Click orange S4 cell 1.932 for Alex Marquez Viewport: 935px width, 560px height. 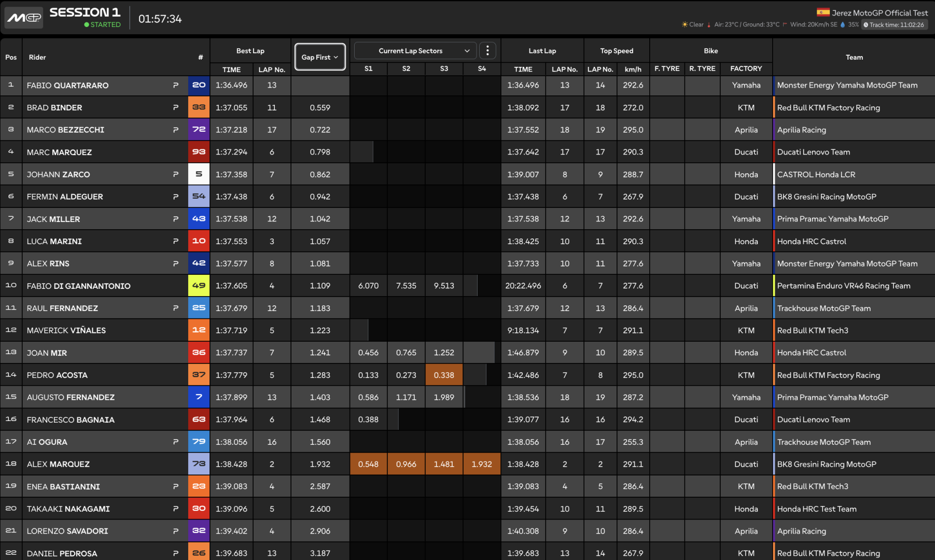coord(482,464)
